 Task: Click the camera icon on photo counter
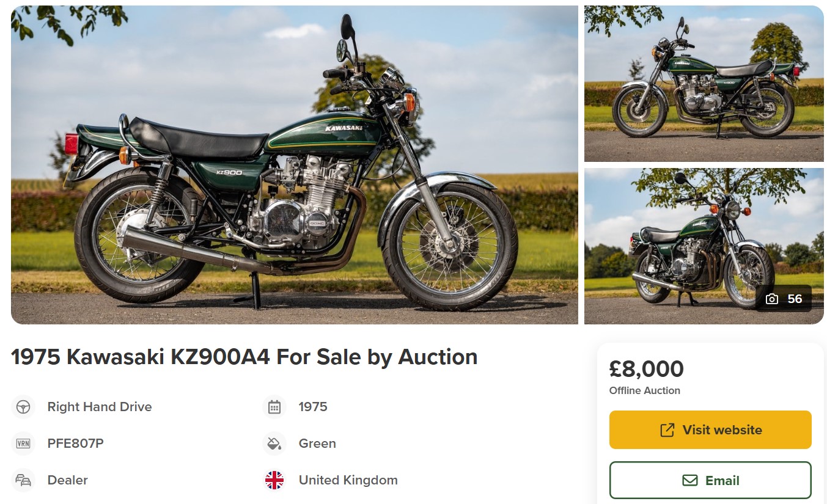pyautogui.click(x=772, y=299)
